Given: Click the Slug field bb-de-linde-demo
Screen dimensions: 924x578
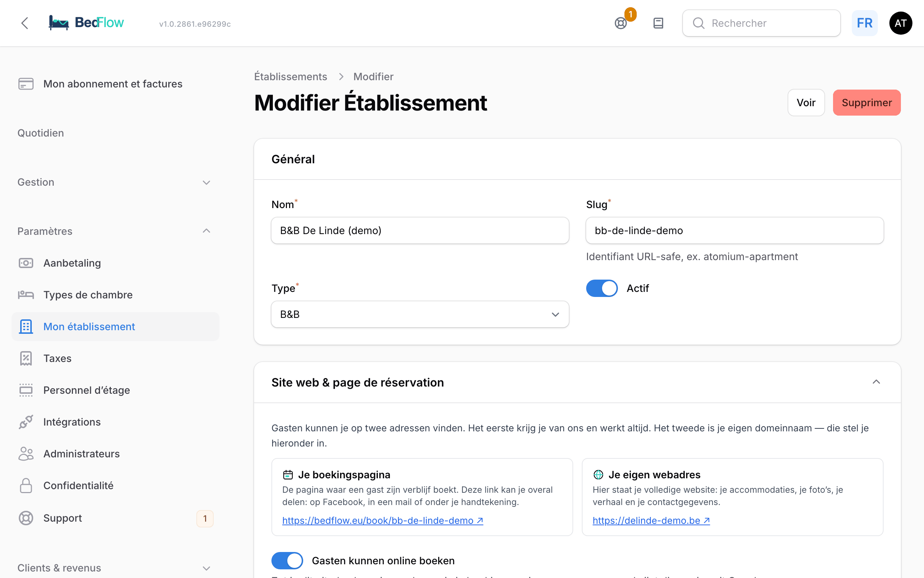Looking at the screenshot, I should 735,230.
